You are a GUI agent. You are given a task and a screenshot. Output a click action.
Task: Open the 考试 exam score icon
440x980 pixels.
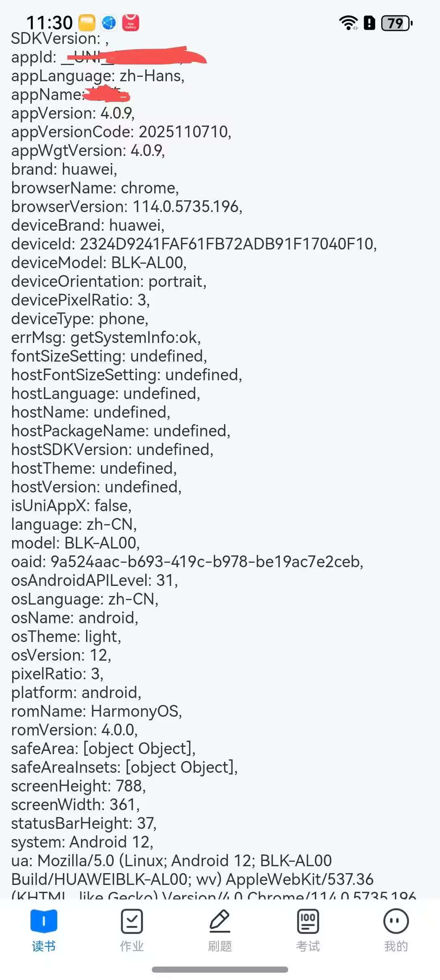308,921
